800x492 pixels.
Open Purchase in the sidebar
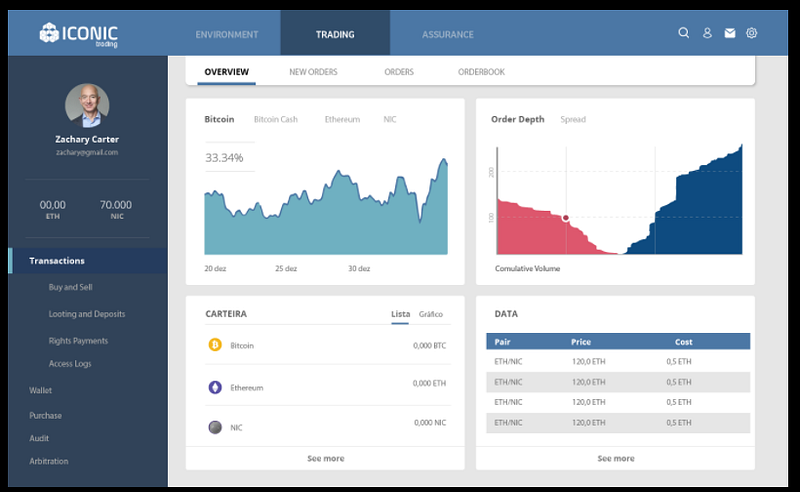point(45,415)
